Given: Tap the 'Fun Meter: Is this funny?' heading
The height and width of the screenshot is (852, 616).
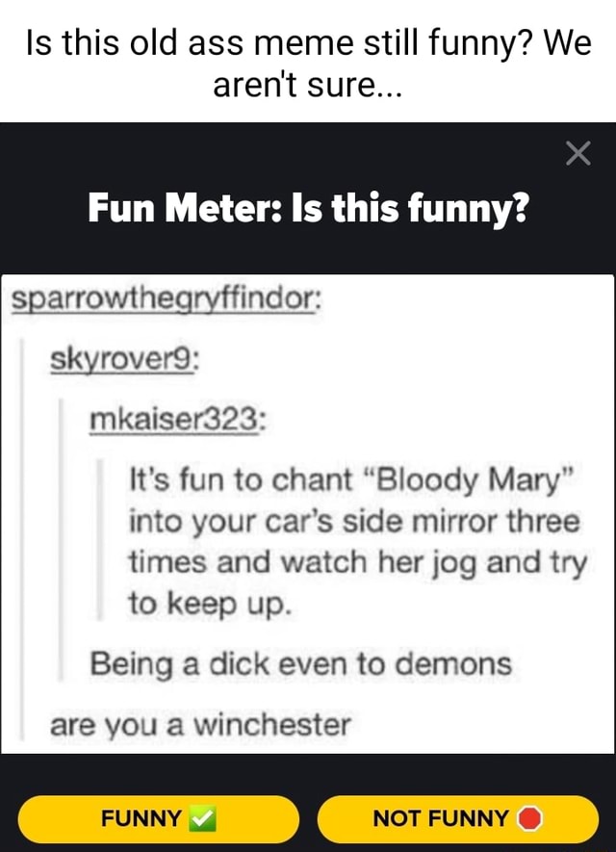Looking at the screenshot, I should click(308, 209).
